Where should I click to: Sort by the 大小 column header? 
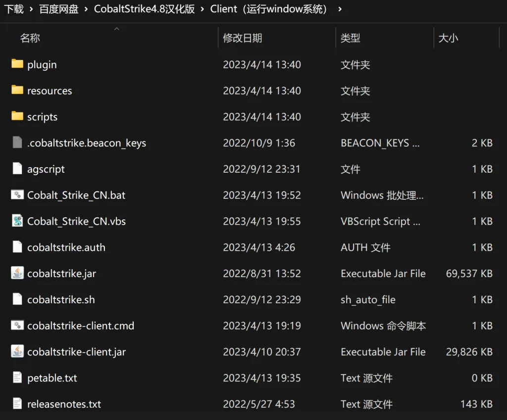pyautogui.click(x=448, y=38)
